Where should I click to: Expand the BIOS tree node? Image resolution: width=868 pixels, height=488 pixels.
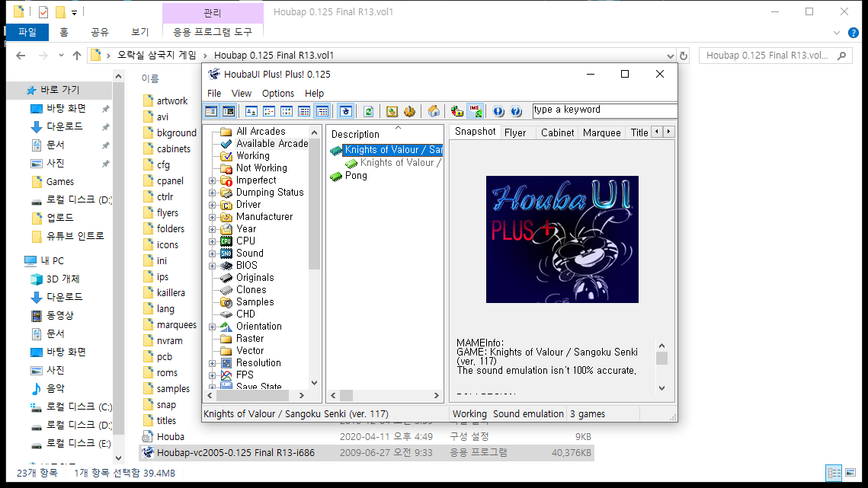pyautogui.click(x=212, y=266)
